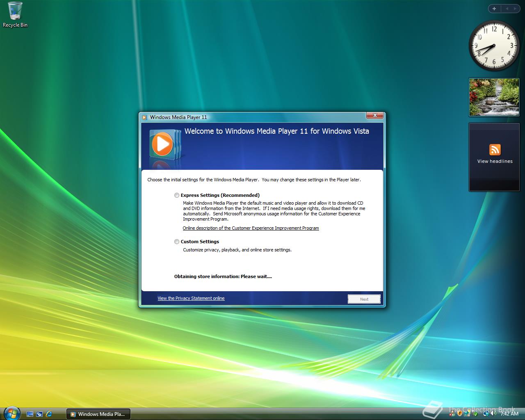Open the volume speaker tray icon

pyautogui.click(x=493, y=414)
